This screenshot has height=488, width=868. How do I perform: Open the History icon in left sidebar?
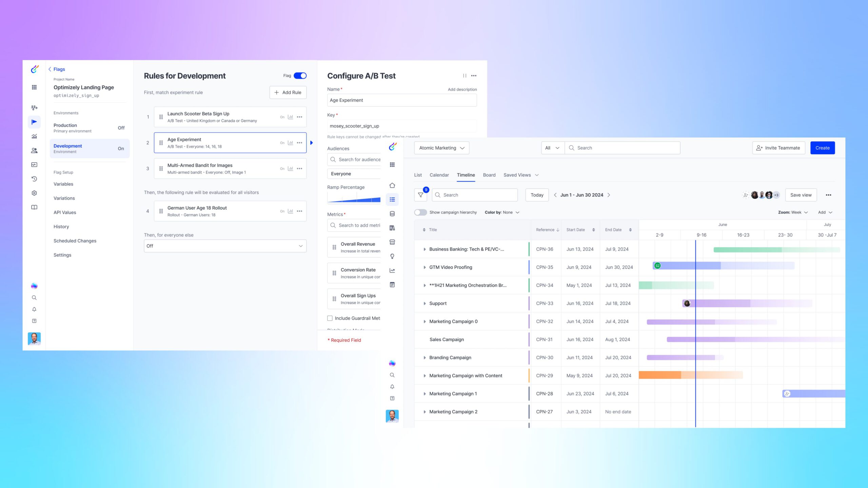[x=34, y=179]
